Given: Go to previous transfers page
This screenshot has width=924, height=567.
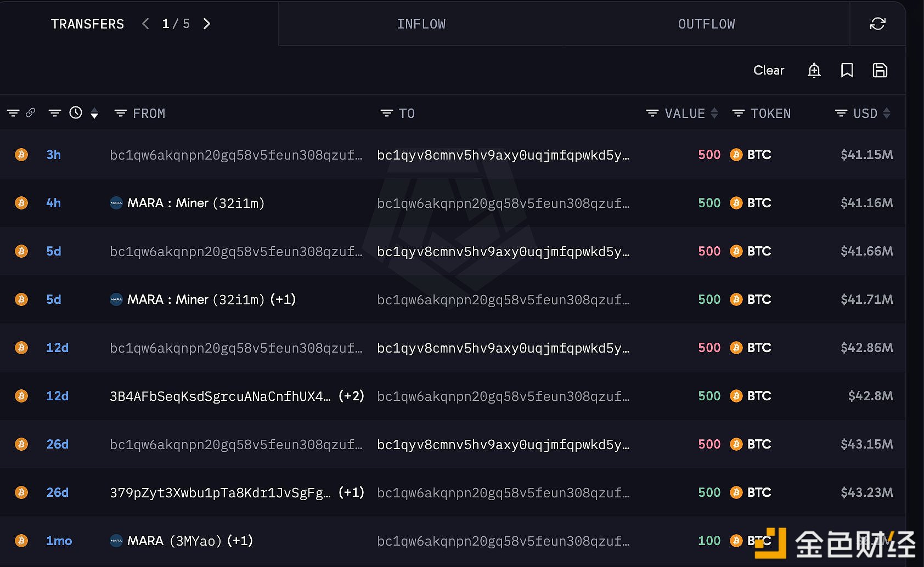Looking at the screenshot, I should coord(145,24).
